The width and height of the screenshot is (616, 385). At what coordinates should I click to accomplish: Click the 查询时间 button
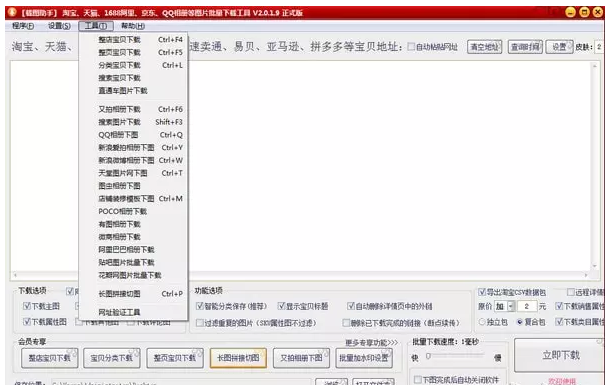click(525, 47)
